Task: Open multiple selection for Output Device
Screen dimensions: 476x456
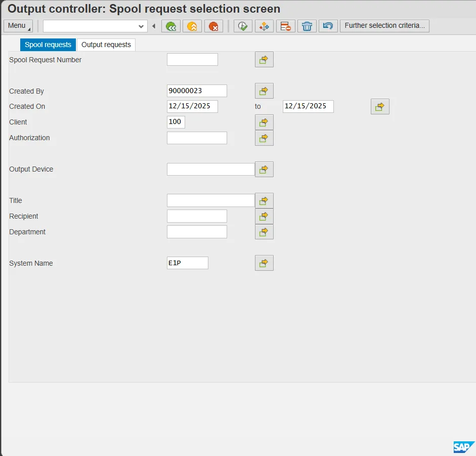Action: 264,170
